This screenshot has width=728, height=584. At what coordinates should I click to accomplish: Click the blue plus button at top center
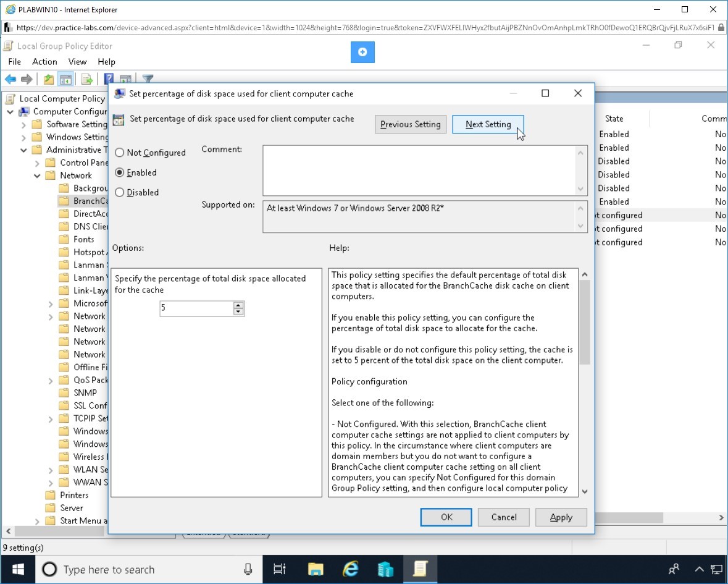tap(362, 52)
